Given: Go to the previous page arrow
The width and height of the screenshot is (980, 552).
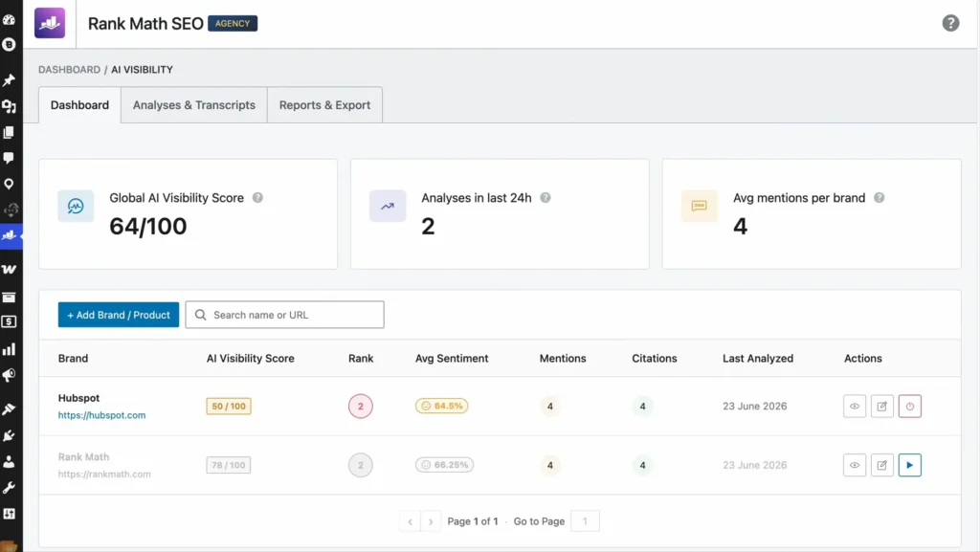Looking at the screenshot, I should tap(410, 520).
